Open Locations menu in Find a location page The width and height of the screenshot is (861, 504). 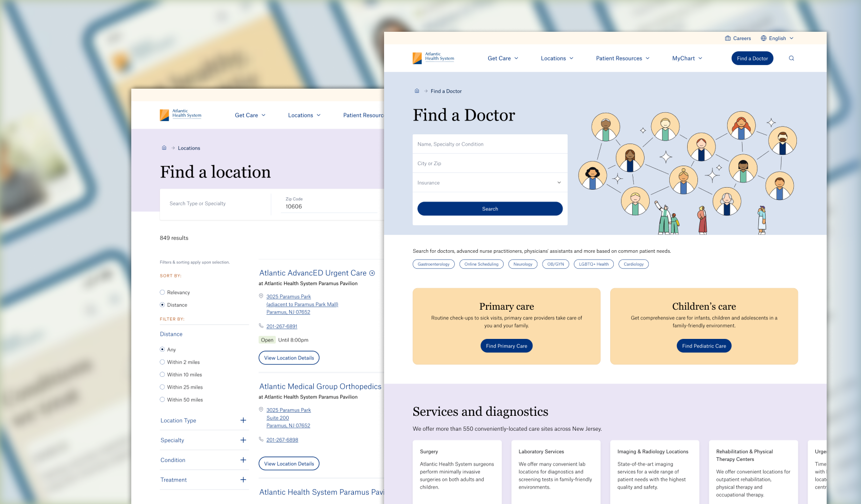point(304,115)
